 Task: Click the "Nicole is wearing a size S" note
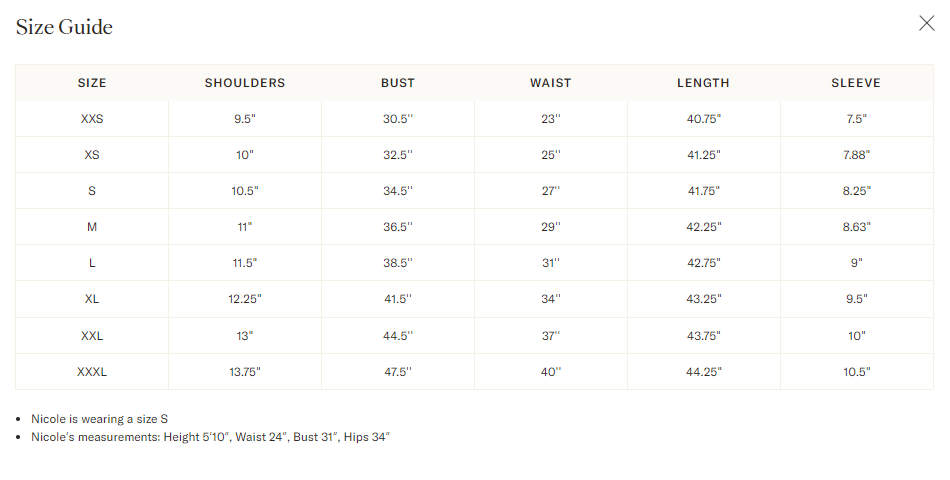[100, 419]
